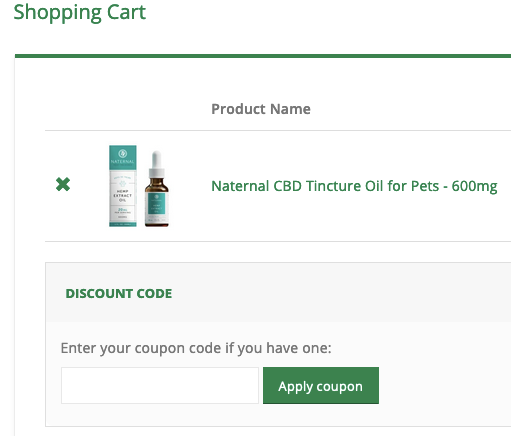
Task: Click the Shopping Cart page heading
Action: (80, 13)
